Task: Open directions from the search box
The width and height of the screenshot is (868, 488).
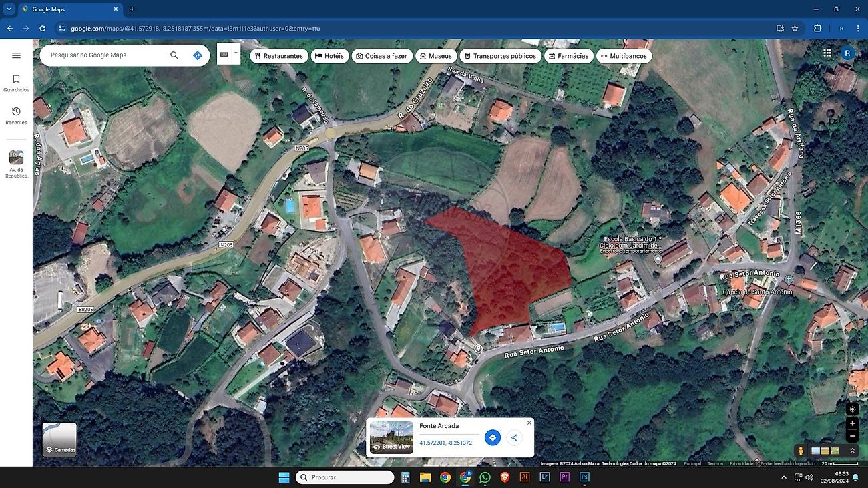Action: tap(198, 55)
